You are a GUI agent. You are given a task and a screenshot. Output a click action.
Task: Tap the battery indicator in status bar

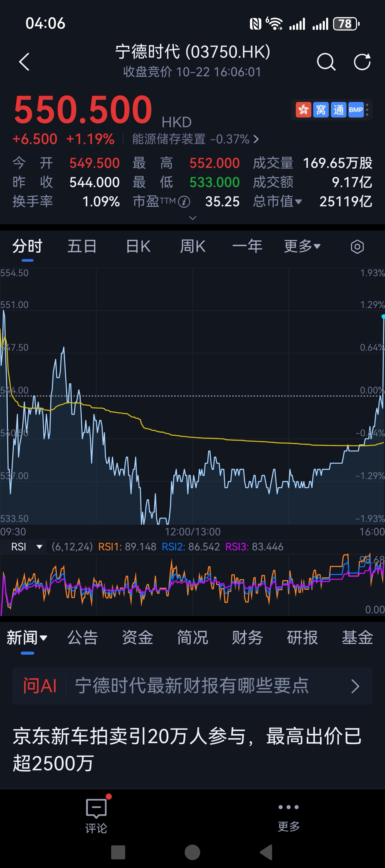point(346,24)
